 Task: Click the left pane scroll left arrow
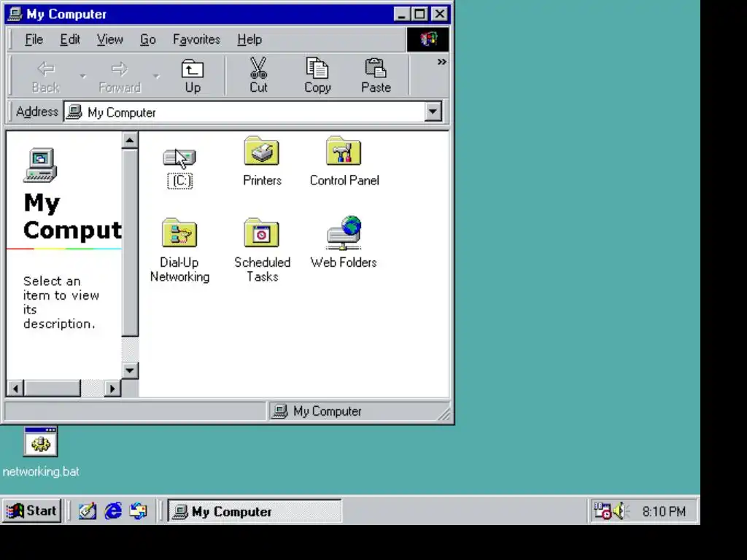15,389
